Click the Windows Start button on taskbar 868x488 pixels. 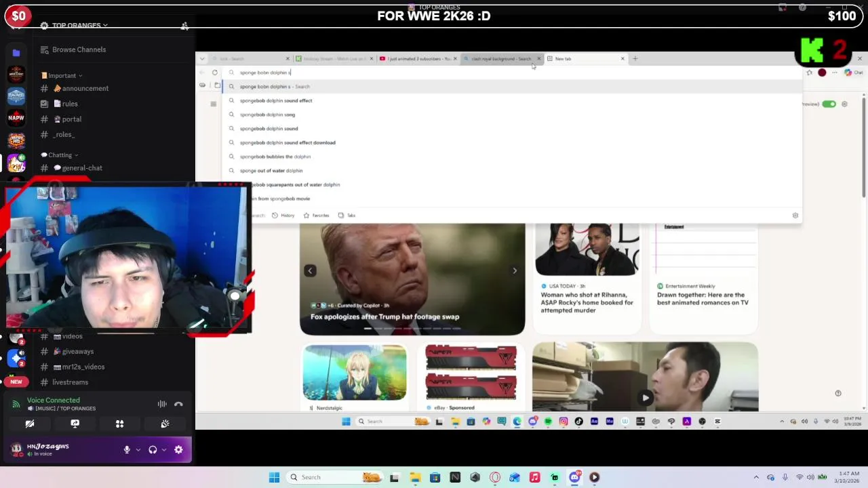tap(274, 477)
